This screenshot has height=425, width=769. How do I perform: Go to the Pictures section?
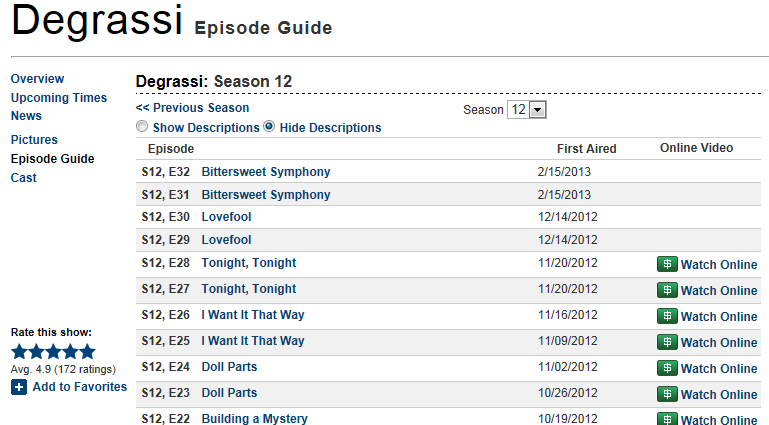tap(34, 140)
